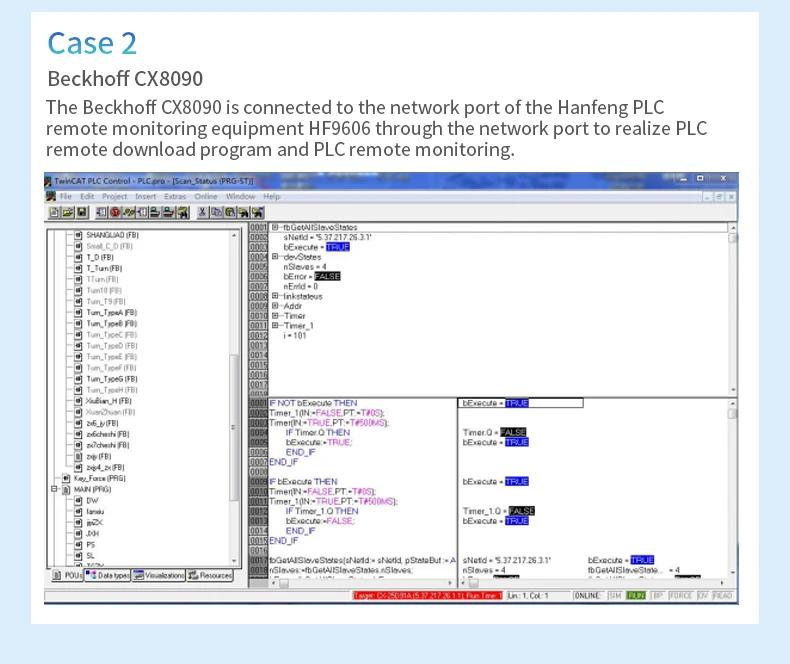This screenshot has height=664, width=790.
Task: Expand the fbGetAllSlaveStates variable node
Action: (275, 227)
